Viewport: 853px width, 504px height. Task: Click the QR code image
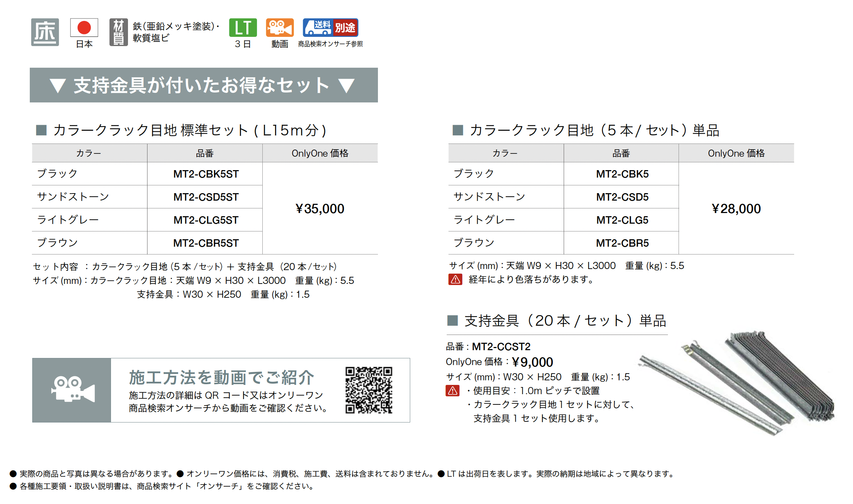coord(369,390)
